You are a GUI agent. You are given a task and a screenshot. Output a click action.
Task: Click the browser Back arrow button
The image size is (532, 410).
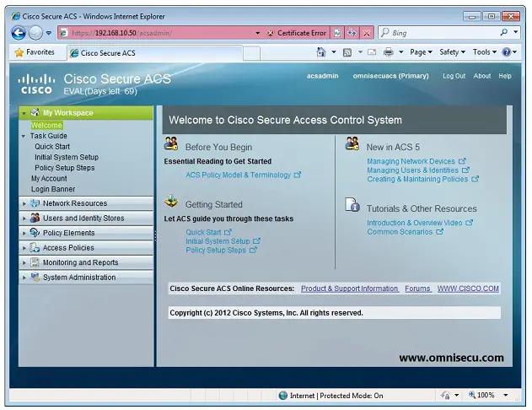[x=19, y=33]
